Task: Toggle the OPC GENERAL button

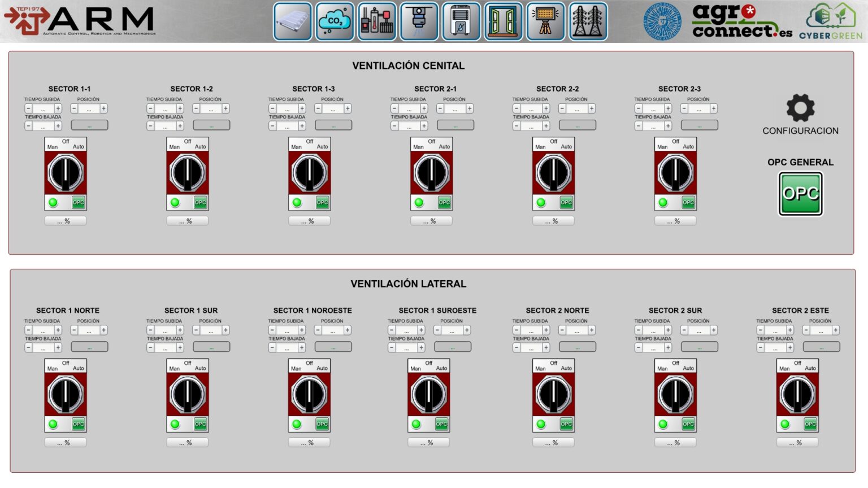Action: 801,194
